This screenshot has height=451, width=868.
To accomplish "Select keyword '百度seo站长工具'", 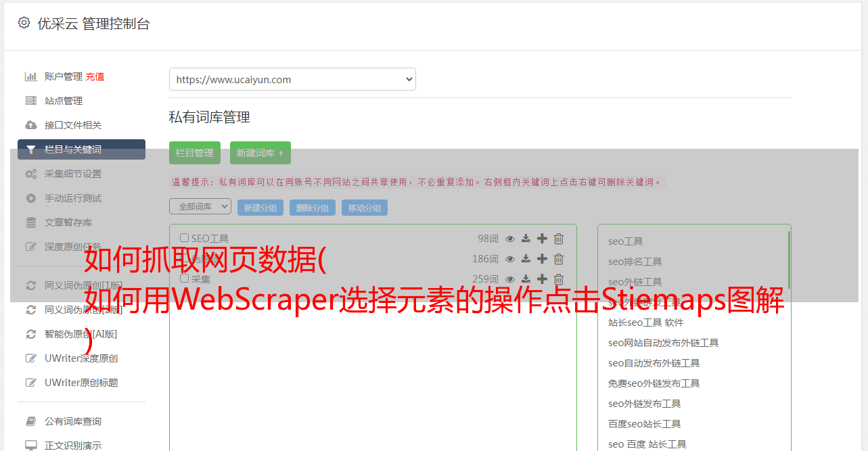I will pos(645,424).
